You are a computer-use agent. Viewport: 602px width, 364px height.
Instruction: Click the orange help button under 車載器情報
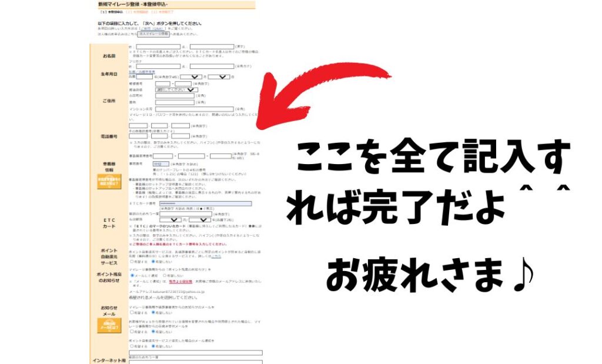(x=109, y=182)
